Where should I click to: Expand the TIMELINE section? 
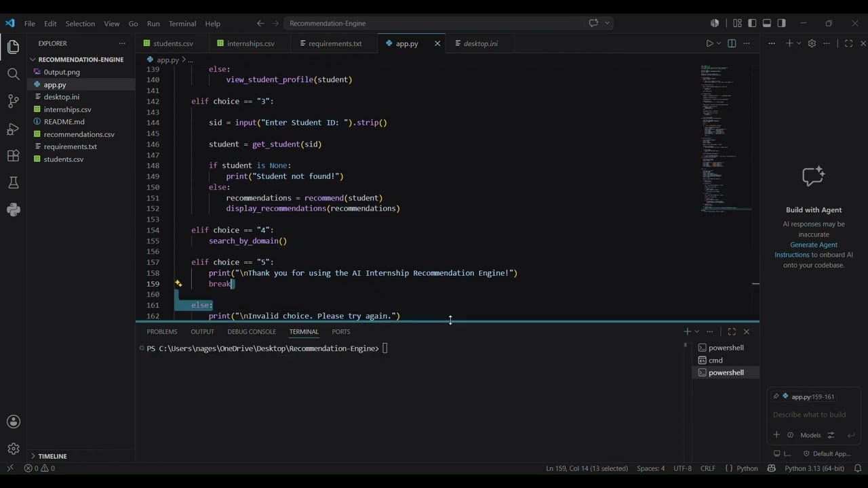(x=52, y=456)
